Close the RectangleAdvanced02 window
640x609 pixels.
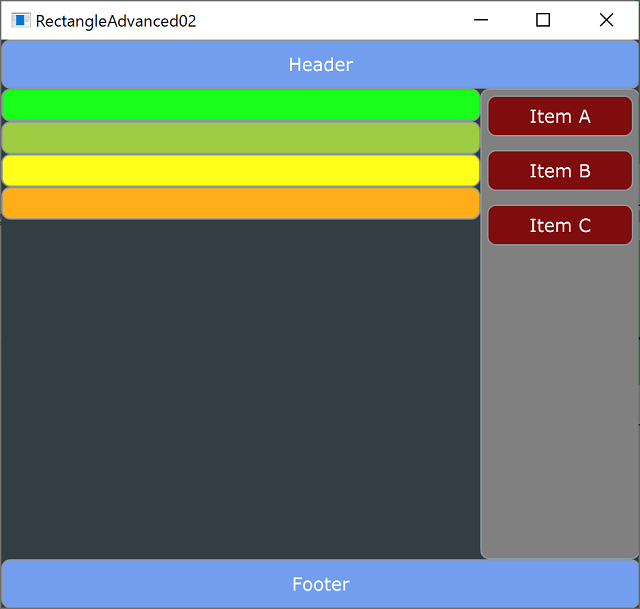tap(607, 20)
